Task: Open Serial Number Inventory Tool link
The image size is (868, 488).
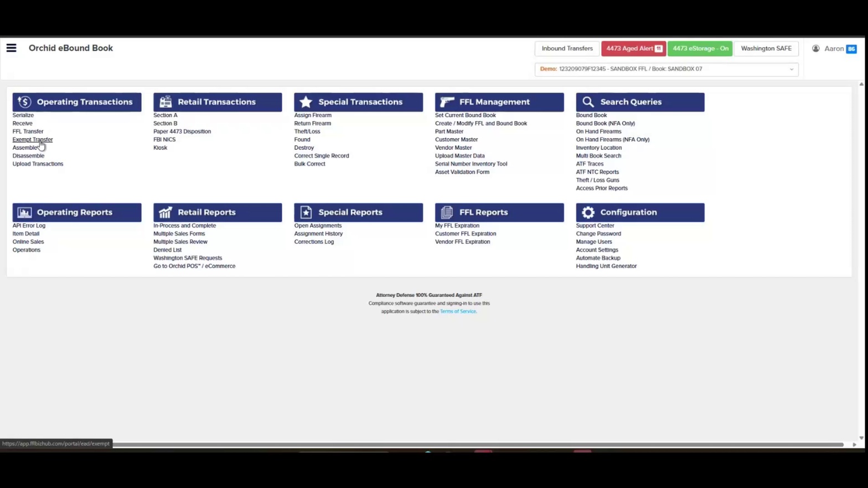Action: coord(471,164)
